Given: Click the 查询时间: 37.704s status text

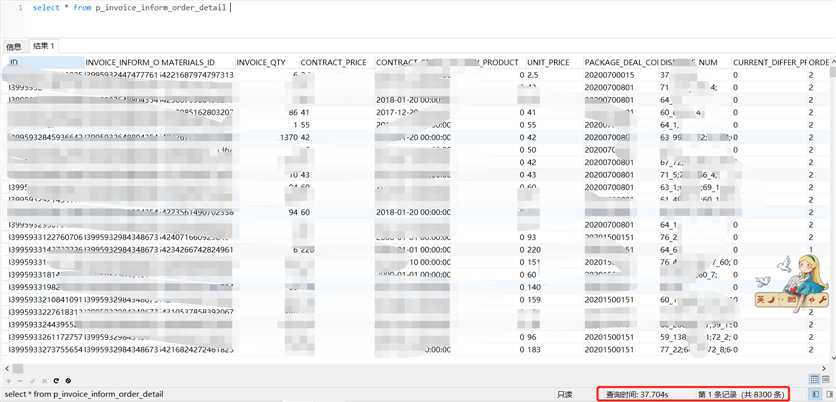Looking at the screenshot, I should [637, 395].
